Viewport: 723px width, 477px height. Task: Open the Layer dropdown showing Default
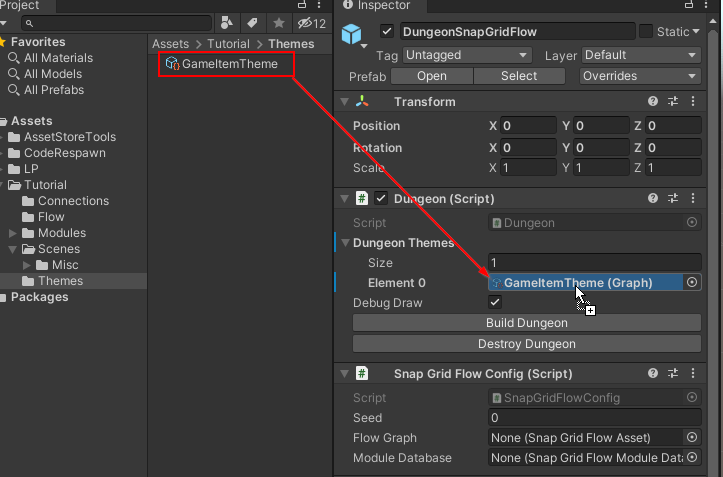640,56
